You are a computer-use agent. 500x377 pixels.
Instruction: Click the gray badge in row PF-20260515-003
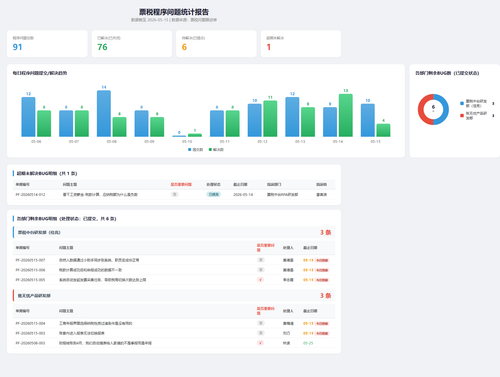click(261, 333)
